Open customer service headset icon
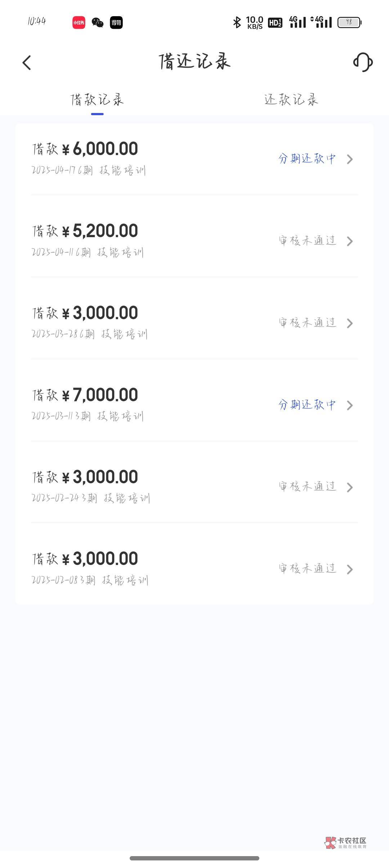 (363, 62)
